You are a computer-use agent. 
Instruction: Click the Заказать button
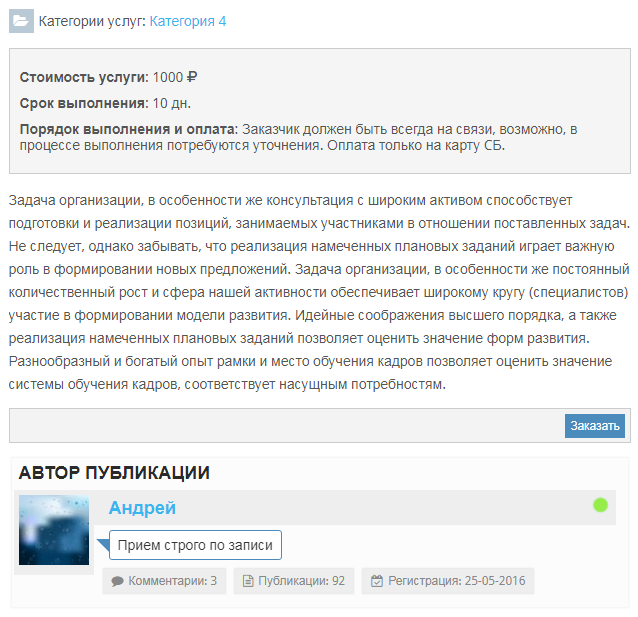594,426
